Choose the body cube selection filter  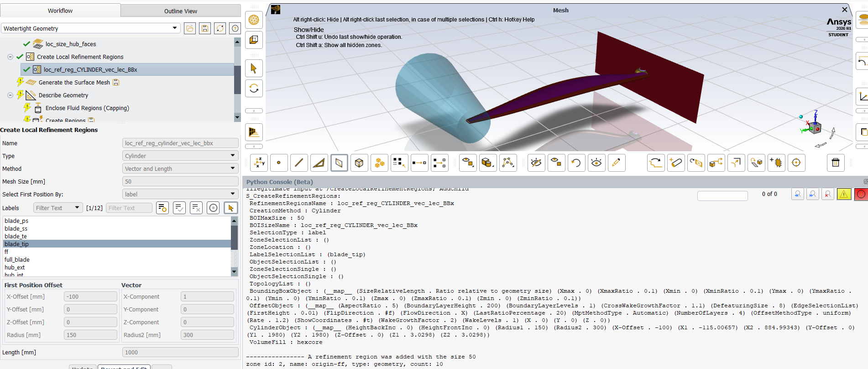[359, 163]
